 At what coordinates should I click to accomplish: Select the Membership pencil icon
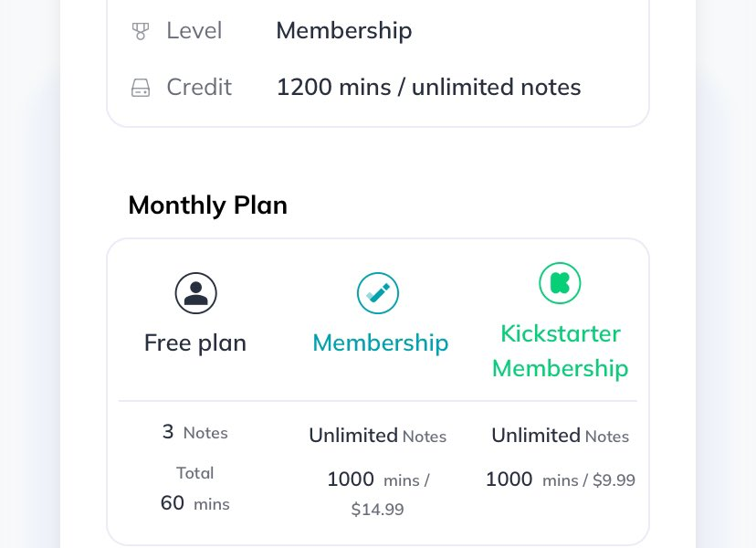coord(378,293)
